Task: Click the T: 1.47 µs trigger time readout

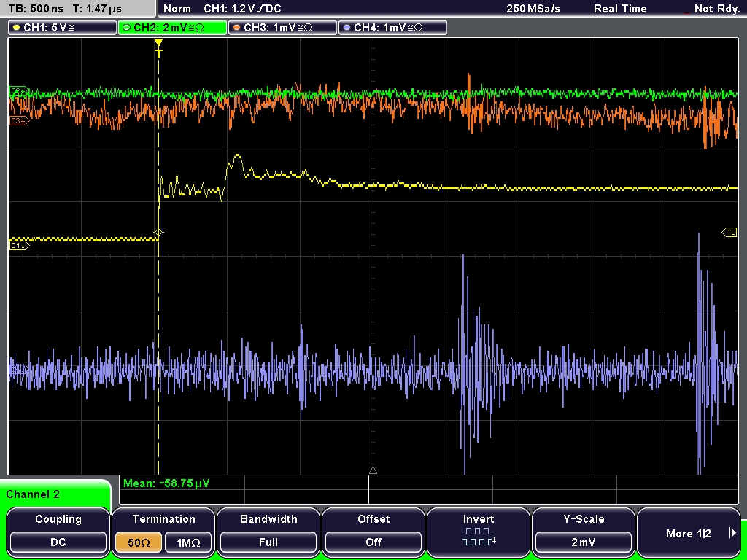Action: pos(98,9)
